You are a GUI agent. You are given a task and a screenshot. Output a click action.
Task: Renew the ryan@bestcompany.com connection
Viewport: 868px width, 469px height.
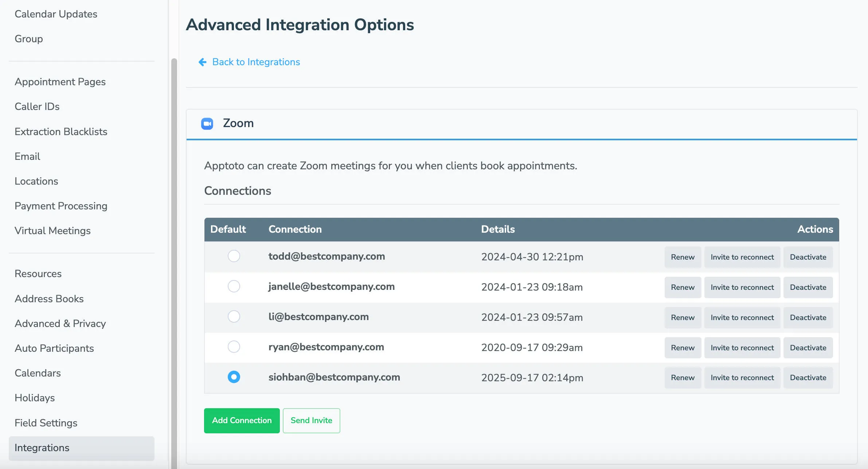point(683,347)
